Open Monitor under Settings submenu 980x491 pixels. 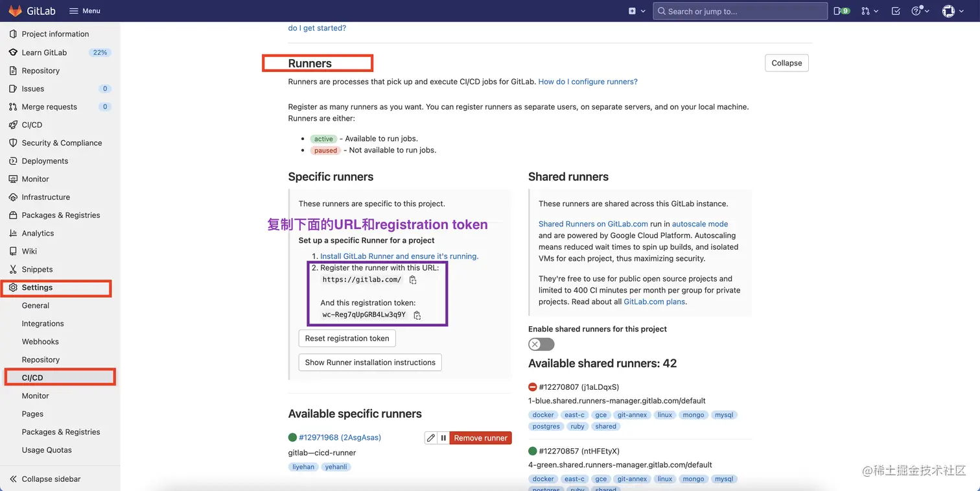click(36, 396)
